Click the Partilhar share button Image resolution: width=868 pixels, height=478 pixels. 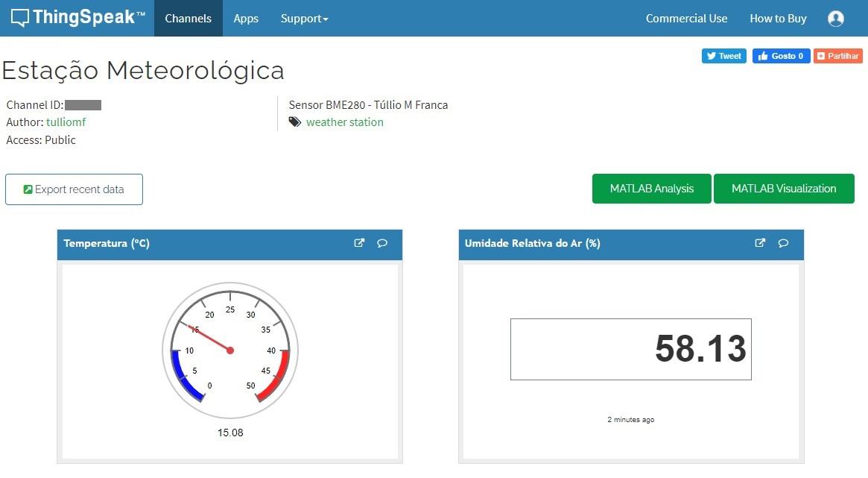click(x=838, y=56)
